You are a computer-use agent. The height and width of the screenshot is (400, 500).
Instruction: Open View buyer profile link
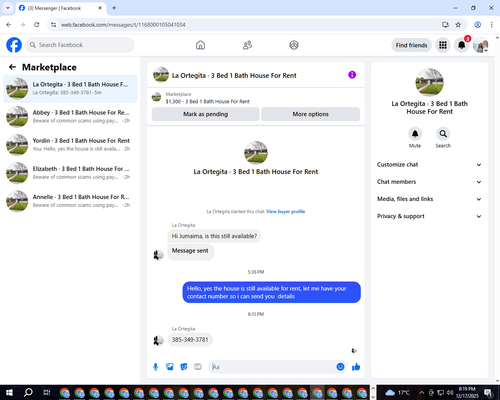(285, 211)
